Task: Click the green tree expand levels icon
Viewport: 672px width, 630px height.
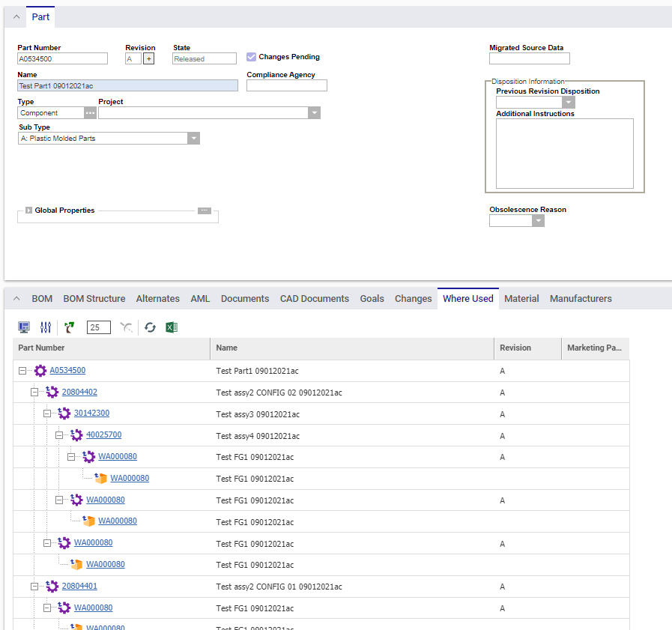Action: click(x=70, y=327)
